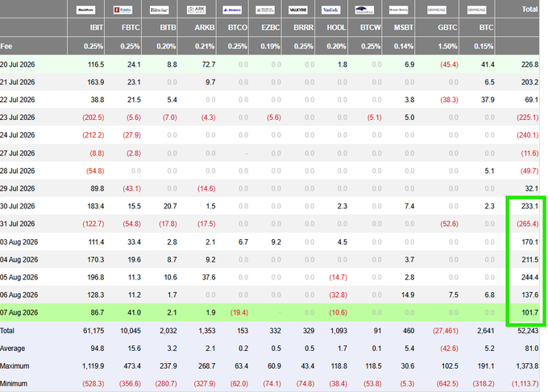Click the Bitwise logo above BITB
The height and width of the screenshot is (392, 548).
tap(160, 10)
